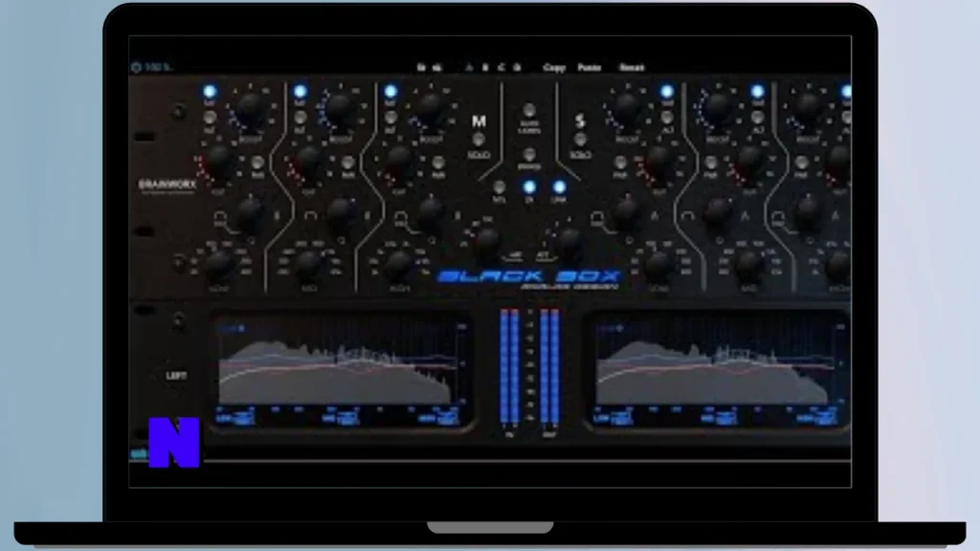Toggle the M-section low band blue LED switch
980x551 pixels.
(210, 92)
